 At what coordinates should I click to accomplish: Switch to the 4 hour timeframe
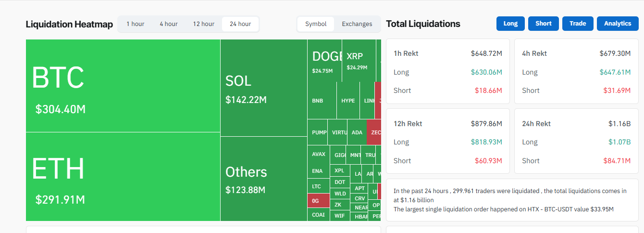coord(169,24)
